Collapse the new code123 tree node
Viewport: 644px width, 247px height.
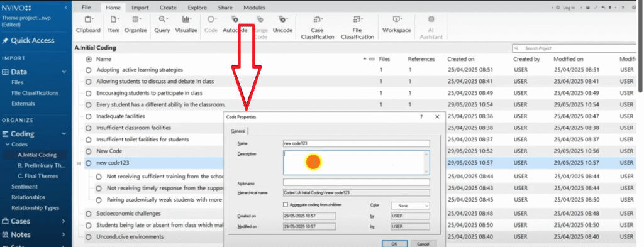pos(79,163)
